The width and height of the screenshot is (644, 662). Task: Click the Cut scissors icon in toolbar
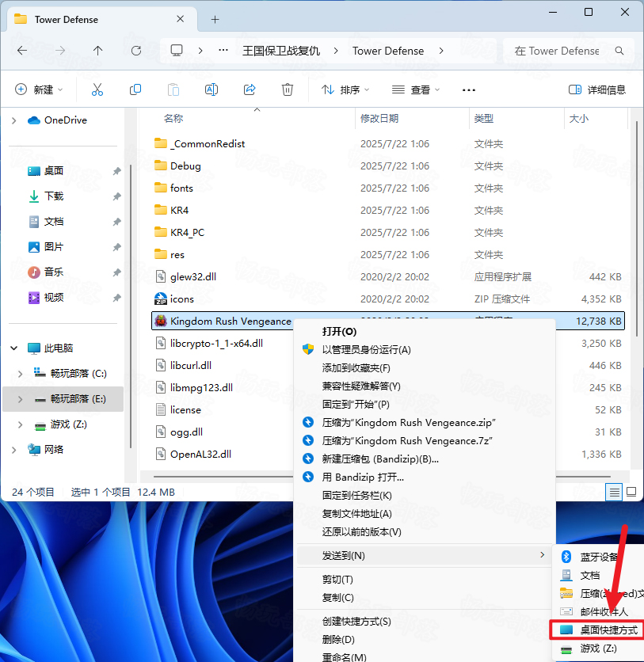pyautogui.click(x=97, y=89)
